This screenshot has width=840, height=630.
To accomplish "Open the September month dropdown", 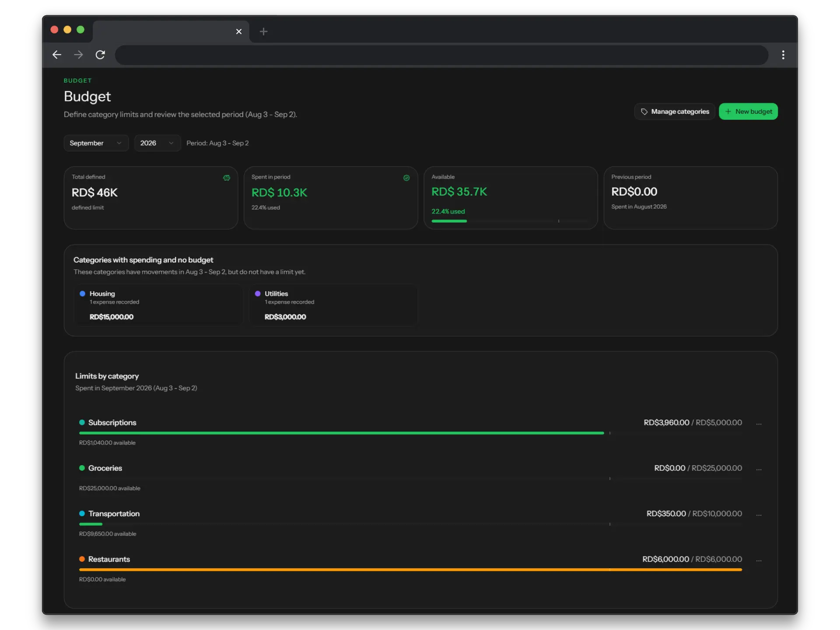I will click(96, 143).
